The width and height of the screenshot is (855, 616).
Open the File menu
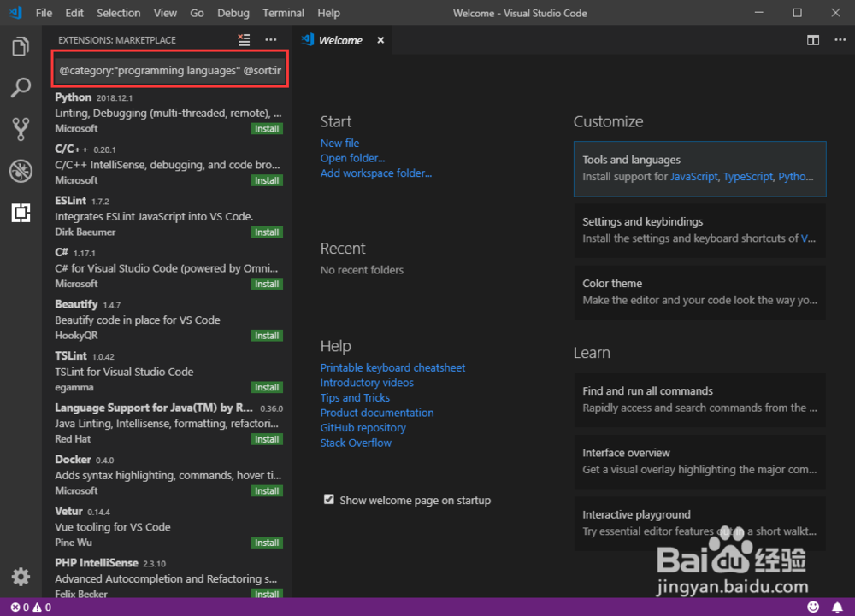point(44,13)
